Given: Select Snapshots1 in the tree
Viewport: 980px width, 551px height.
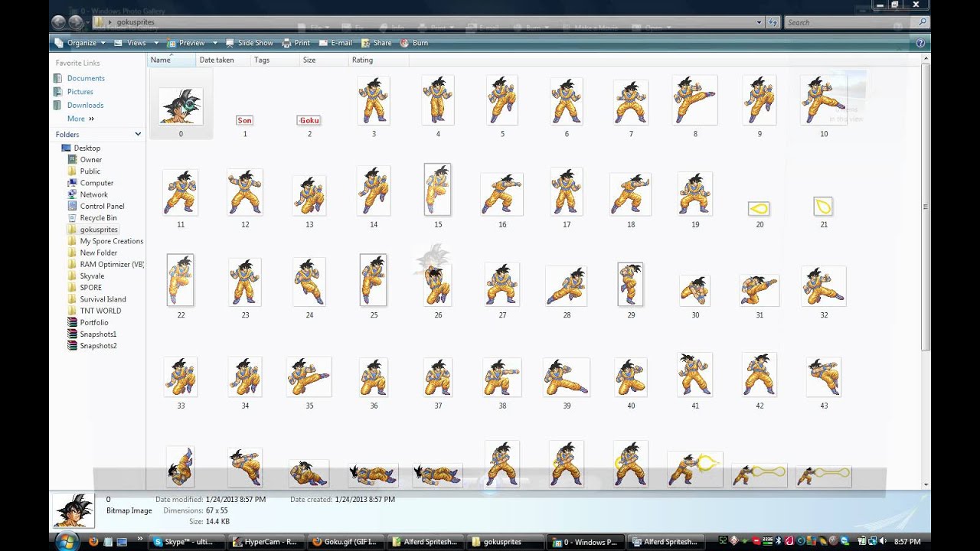Looking at the screenshot, I should [92, 334].
